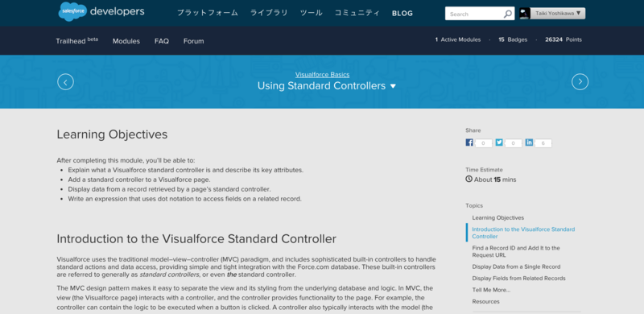Jump to Introduction to the Visualforce Standard Controller topic
The width and height of the screenshot is (644, 314).
pyautogui.click(x=523, y=233)
